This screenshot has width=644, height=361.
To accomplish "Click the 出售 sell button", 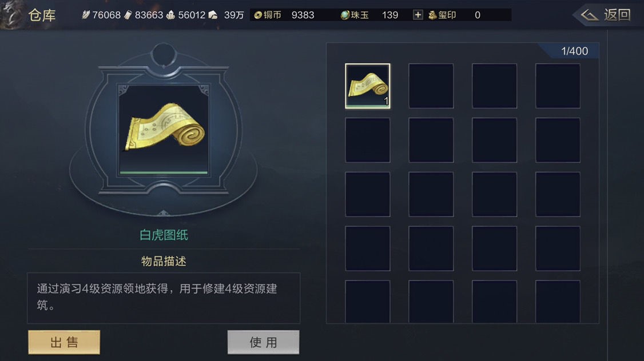I will [x=64, y=342].
